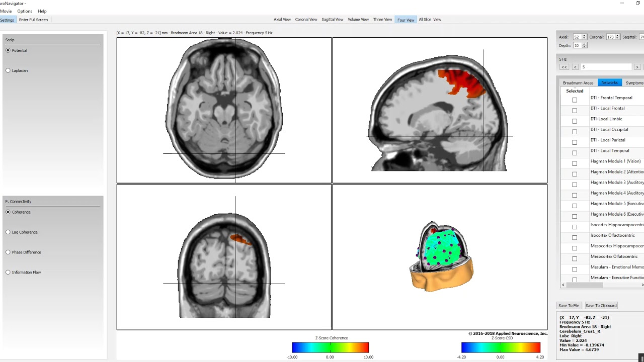Check Hagman Module 5 (Executive) checkbox
The image size is (644, 362).
tap(575, 206)
